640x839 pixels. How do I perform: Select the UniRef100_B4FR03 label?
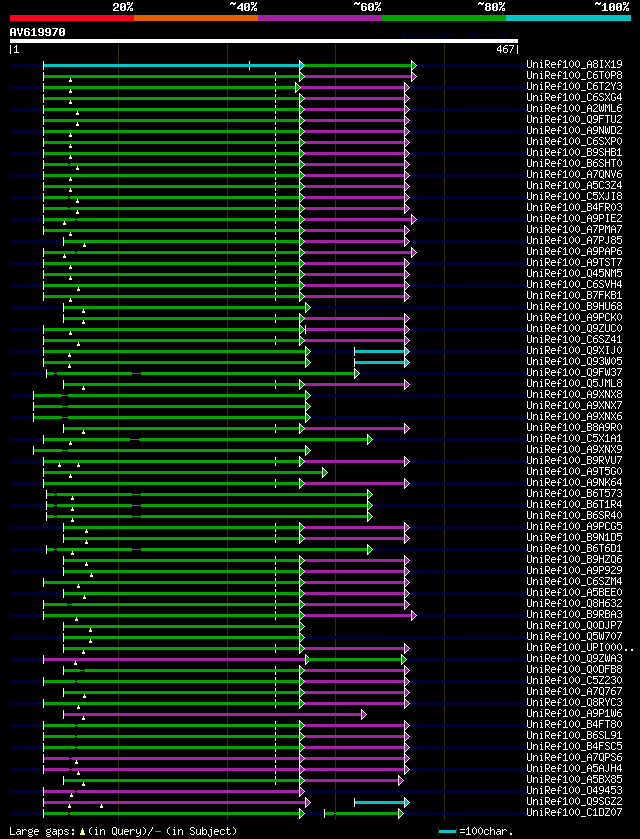(574, 207)
